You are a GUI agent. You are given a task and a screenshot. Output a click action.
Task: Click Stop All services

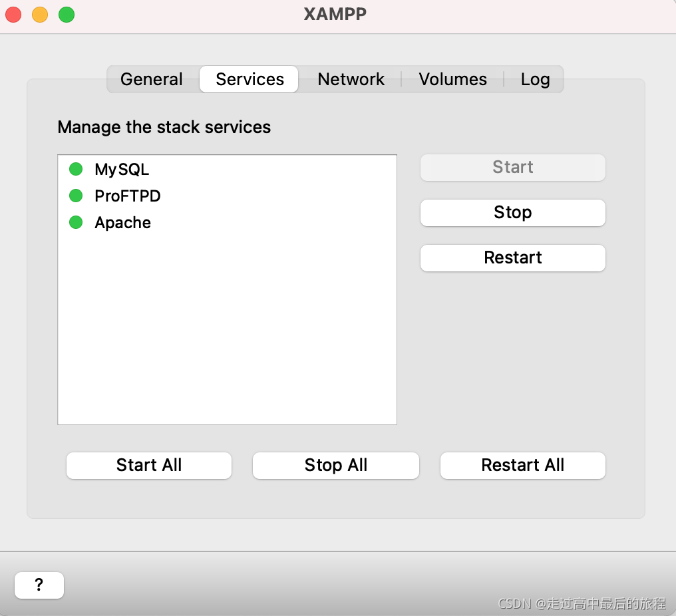click(x=335, y=465)
